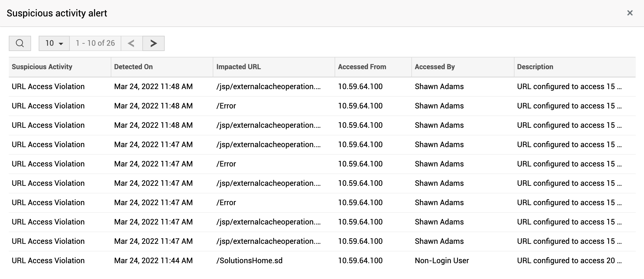Open the rows-per-page dropdown showing 10

pos(54,43)
